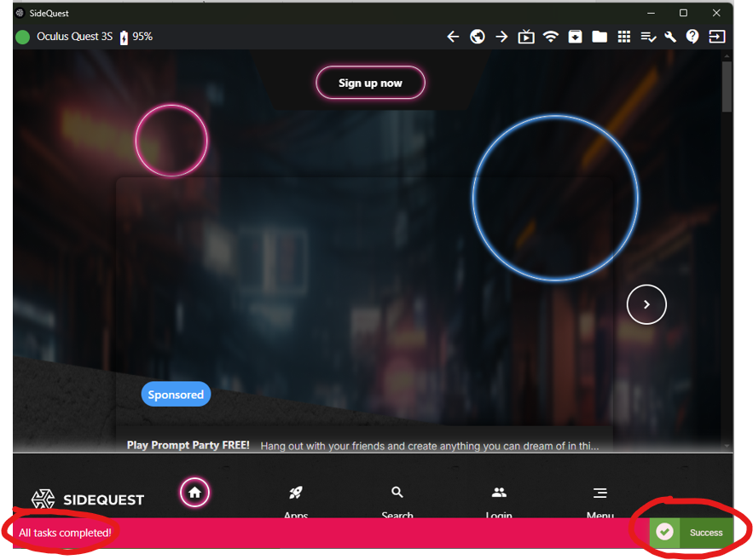The height and width of the screenshot is (560, 753).
Task: Open the running tasks checklist icon
Action: (x=648, y=37)
